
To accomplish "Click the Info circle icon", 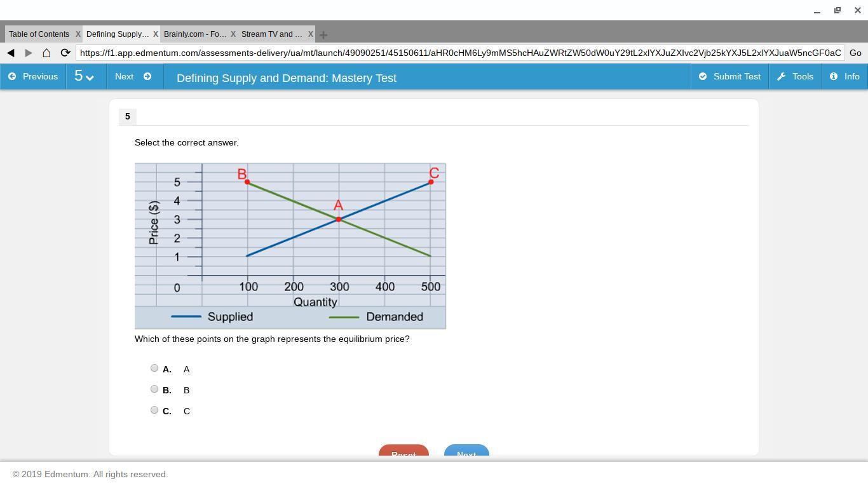I will pyautogui.click(x=834, y=76).
